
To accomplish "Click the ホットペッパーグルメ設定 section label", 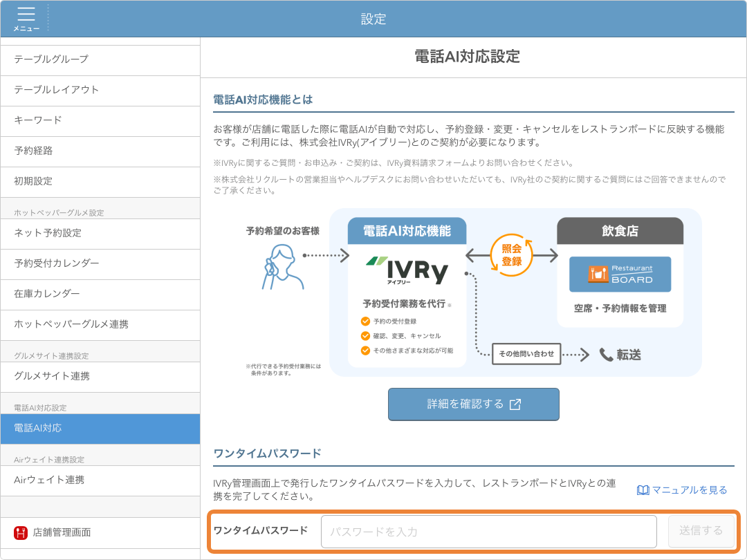I will (59, 213).
